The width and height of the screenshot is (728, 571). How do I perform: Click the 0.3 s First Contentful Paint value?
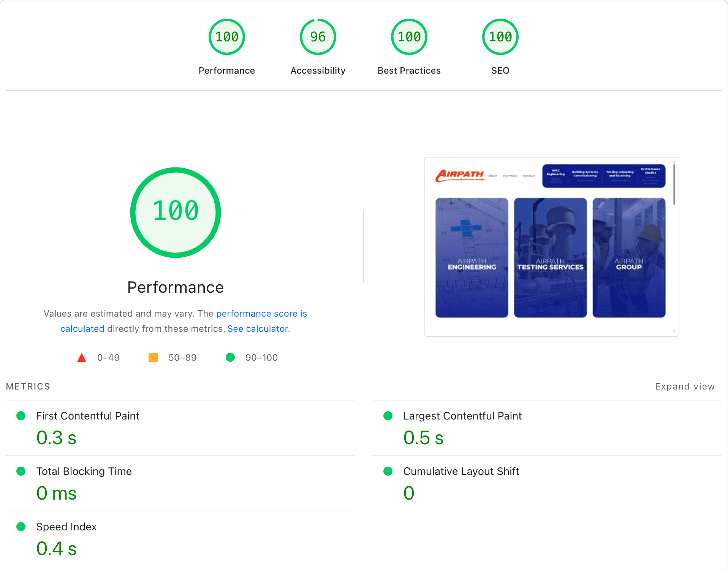[x=57, y=438]
